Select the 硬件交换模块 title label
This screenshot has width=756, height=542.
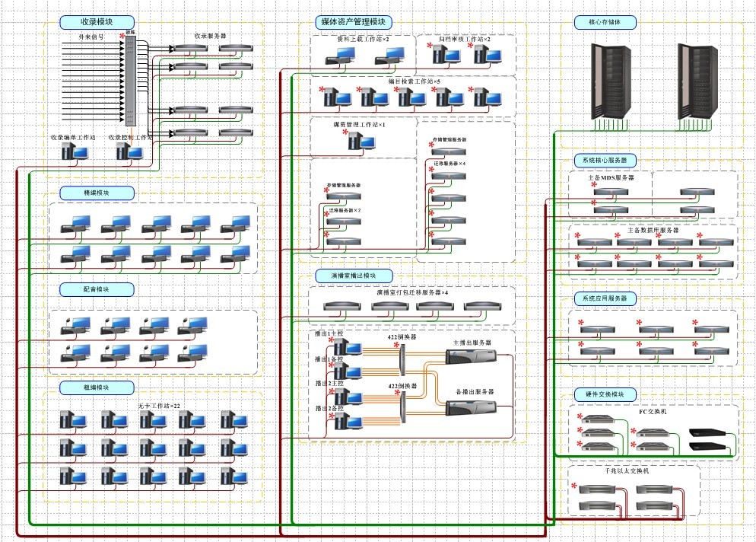[x=605, y=394]
